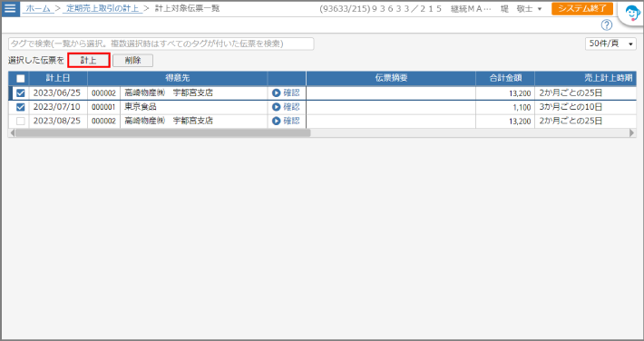
Task: Click the company name 継続MA text
Action: pyautogui.click(x=471, y=9)
